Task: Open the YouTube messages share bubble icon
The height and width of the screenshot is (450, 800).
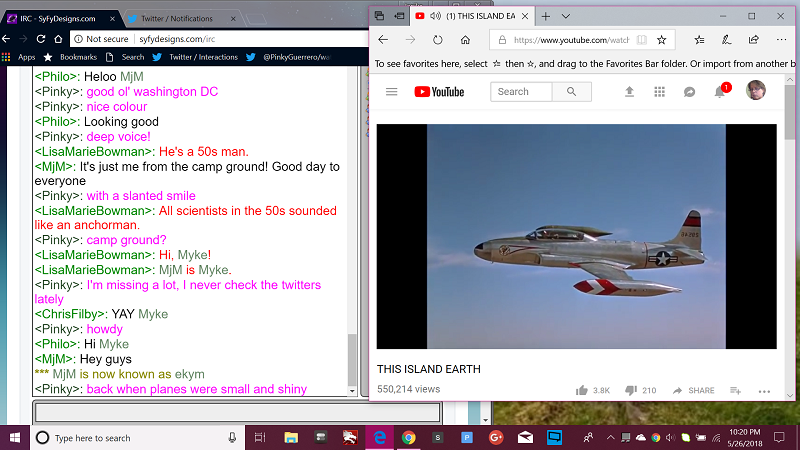Action: point(689,92)
